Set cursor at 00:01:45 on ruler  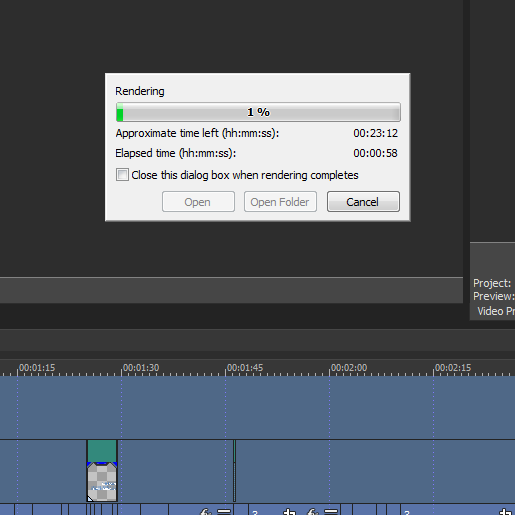pyautogui.click(x=245, y=368)
